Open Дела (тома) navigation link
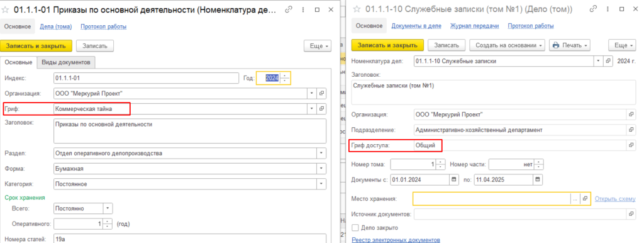The width and height of the screenshot is (644, 243). 56,26
